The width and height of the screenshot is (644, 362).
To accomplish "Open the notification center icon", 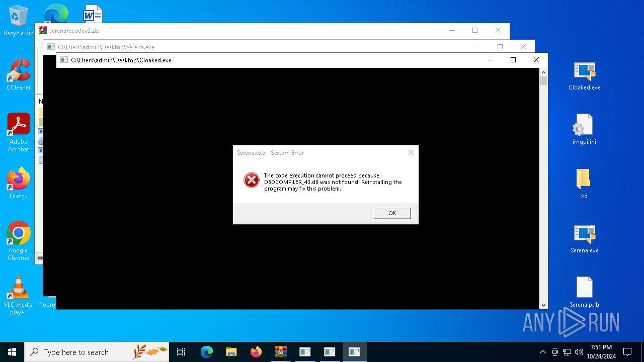I will pos(627,352).
